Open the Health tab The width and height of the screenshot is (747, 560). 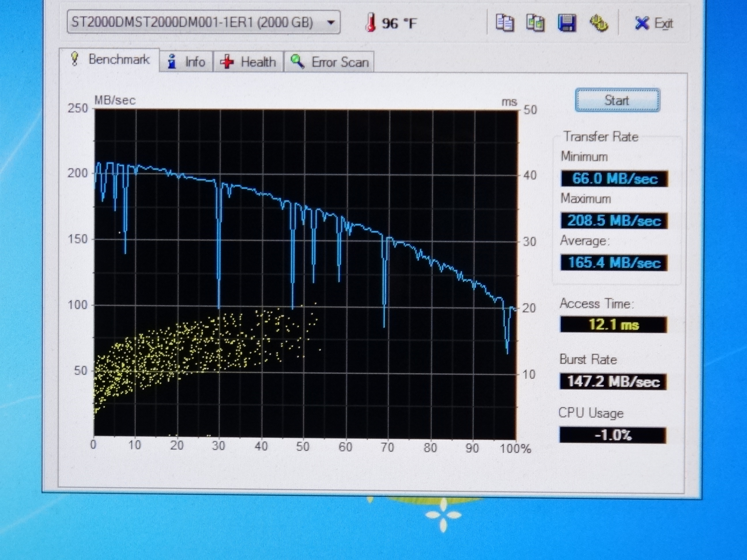pos(248,62)
